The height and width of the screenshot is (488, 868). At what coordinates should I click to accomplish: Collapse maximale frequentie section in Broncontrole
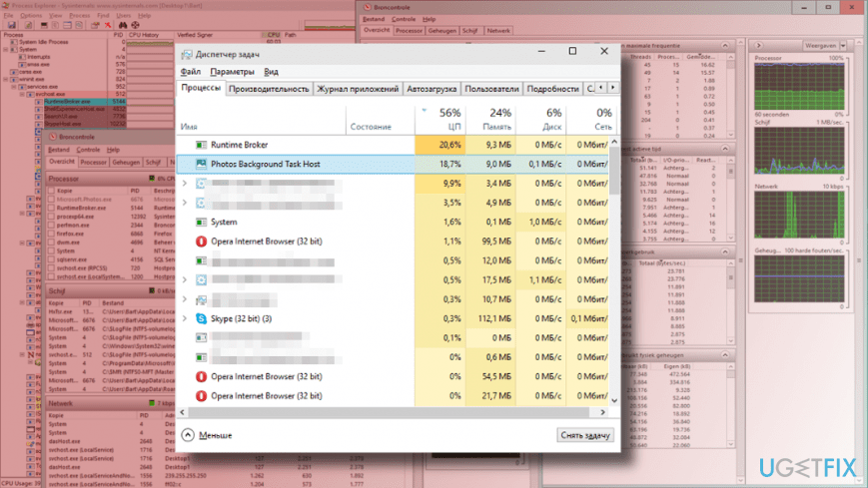tap(724, 45)
